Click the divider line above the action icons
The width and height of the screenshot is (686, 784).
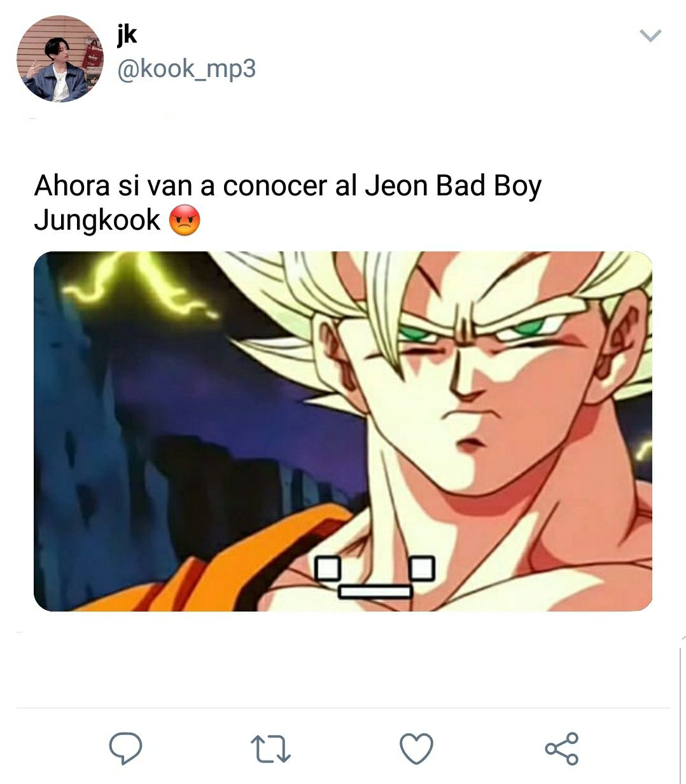click(343, 708)
